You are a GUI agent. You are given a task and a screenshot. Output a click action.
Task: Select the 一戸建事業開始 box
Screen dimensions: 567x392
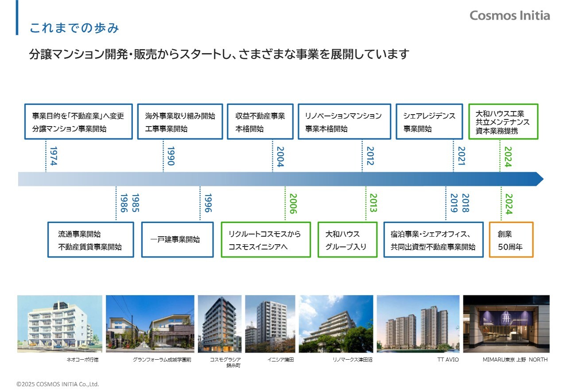click(177, 240)
